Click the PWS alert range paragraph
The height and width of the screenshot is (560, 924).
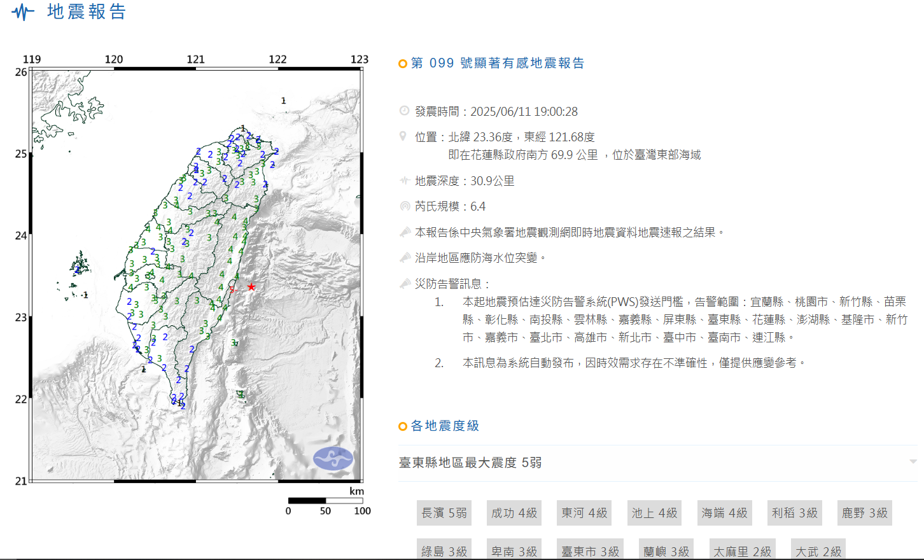(685, 319)
